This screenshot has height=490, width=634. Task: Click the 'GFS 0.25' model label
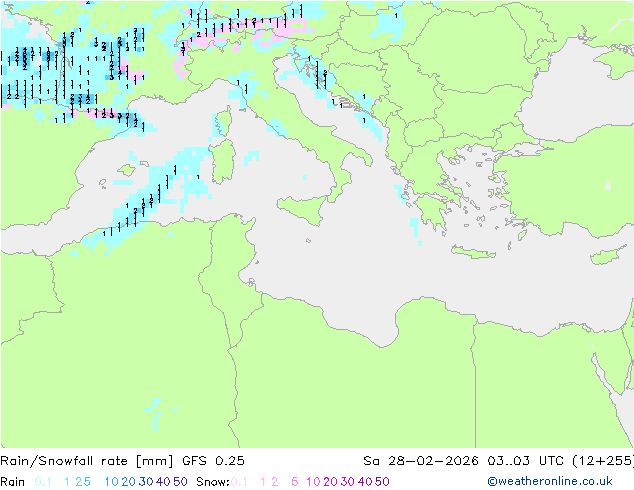pos(213,461)
